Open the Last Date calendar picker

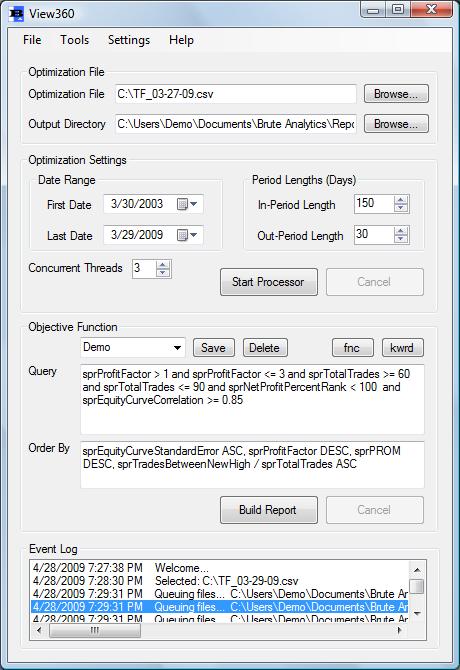coord(187,235)
